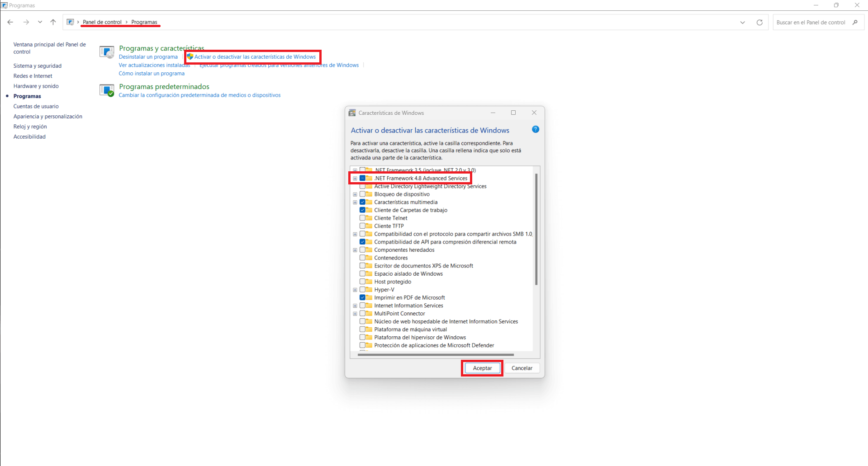The width and height of the screenshot is (868, 466).
Task: Expand Hyper-V node
Action: (x=355, y=290)
